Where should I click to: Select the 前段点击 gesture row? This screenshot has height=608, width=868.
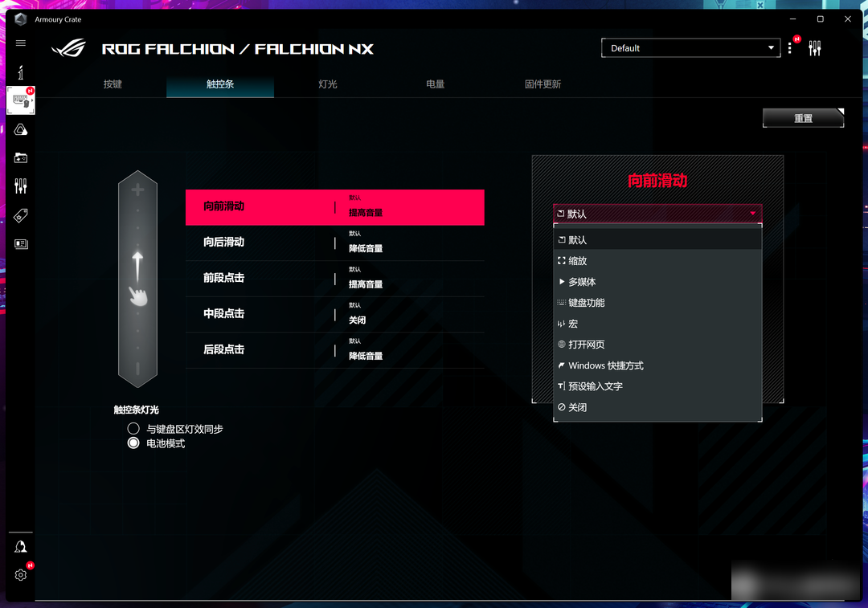(335, 278)
